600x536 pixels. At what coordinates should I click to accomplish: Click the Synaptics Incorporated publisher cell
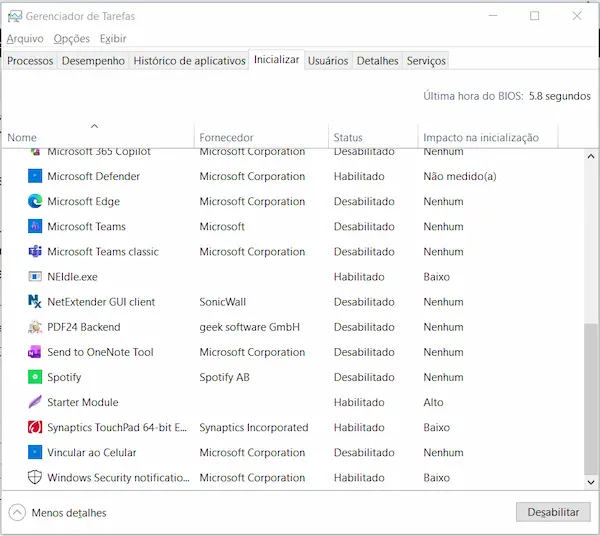click(x=254, y=427)
